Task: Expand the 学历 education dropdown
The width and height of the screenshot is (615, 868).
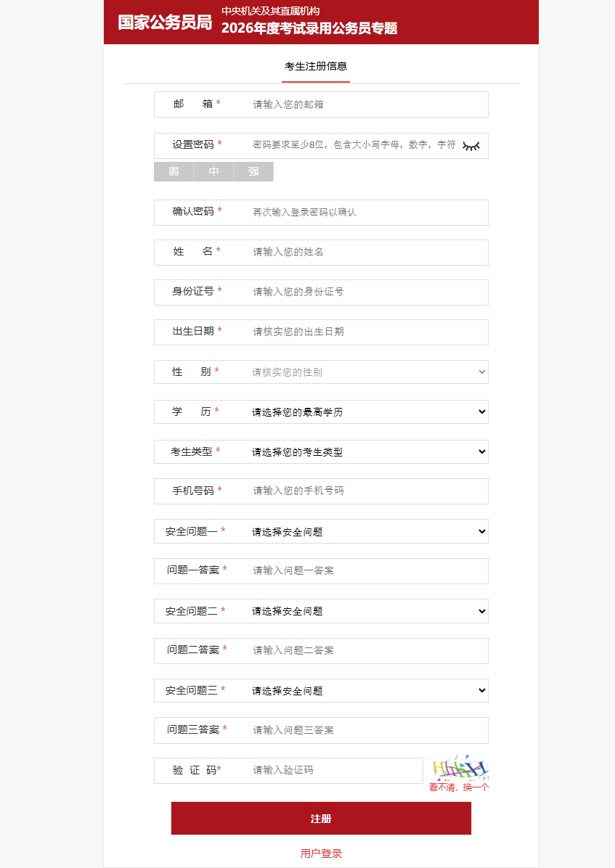Action: click(367, 412)
